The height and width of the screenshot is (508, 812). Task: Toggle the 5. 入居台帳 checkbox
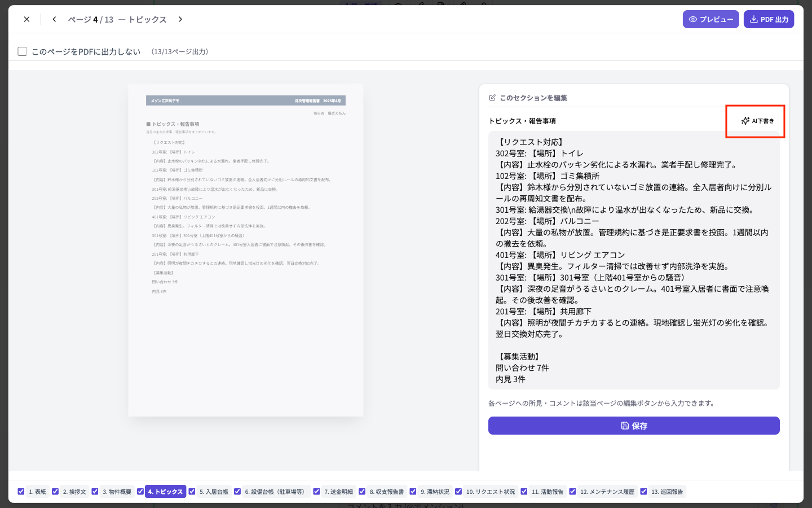(192, 492)
